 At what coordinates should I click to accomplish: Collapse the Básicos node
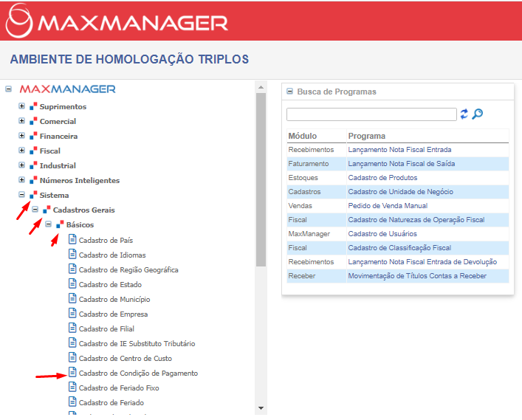pos(48,224)
